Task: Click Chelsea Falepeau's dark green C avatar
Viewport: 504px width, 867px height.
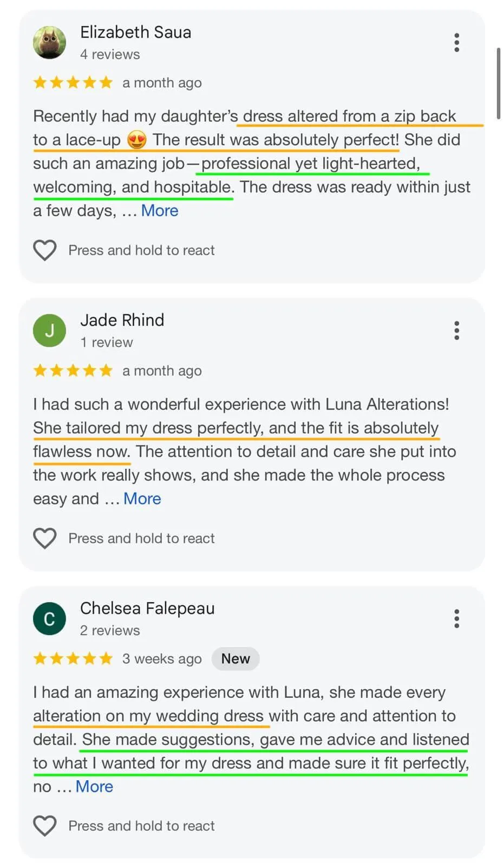Action: coord(49,618)
